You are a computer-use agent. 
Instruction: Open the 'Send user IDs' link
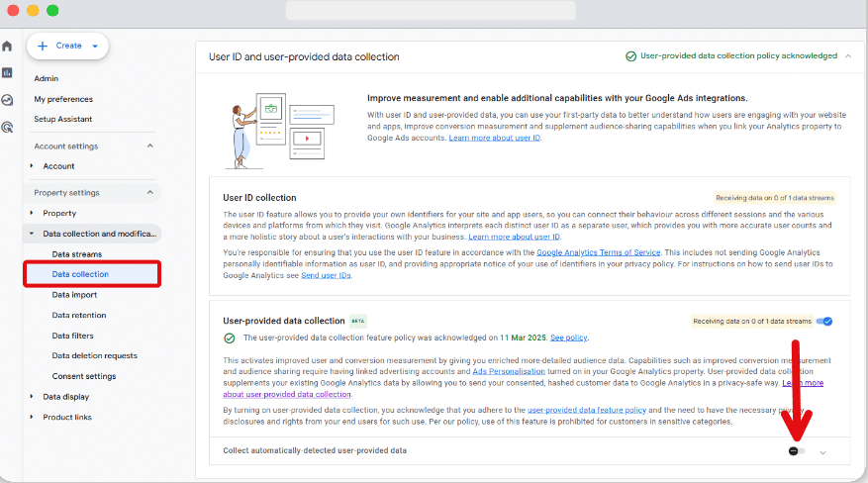coord(326,275)
